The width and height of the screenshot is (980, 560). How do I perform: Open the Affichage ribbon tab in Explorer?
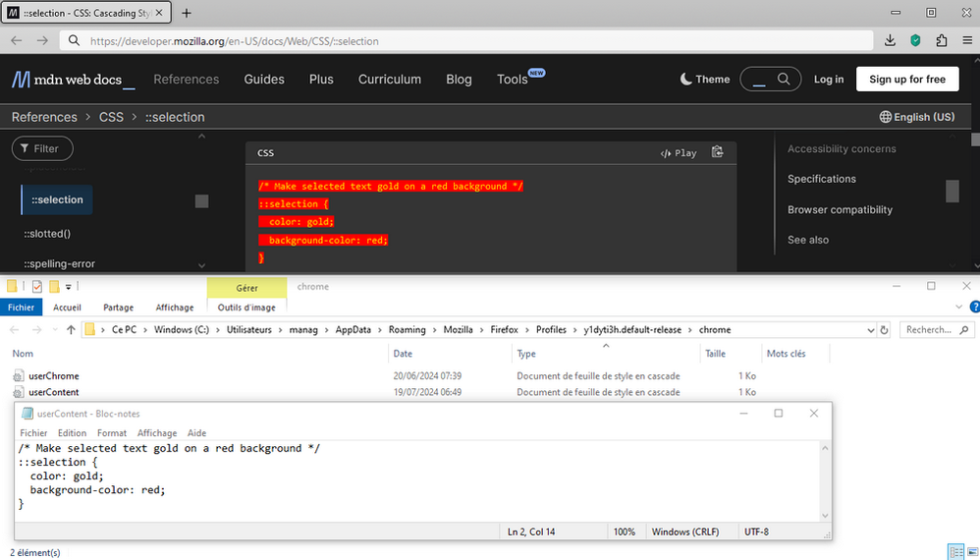coord(175,308)
